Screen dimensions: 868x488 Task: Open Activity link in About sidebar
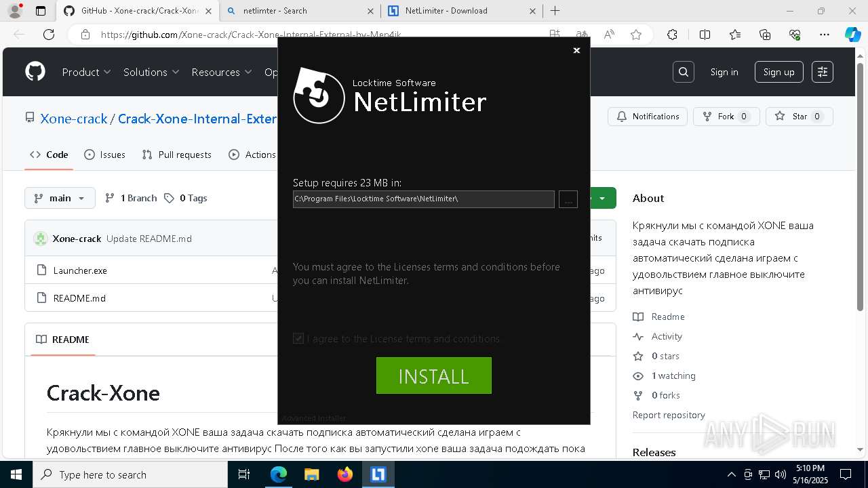point(657,336)
